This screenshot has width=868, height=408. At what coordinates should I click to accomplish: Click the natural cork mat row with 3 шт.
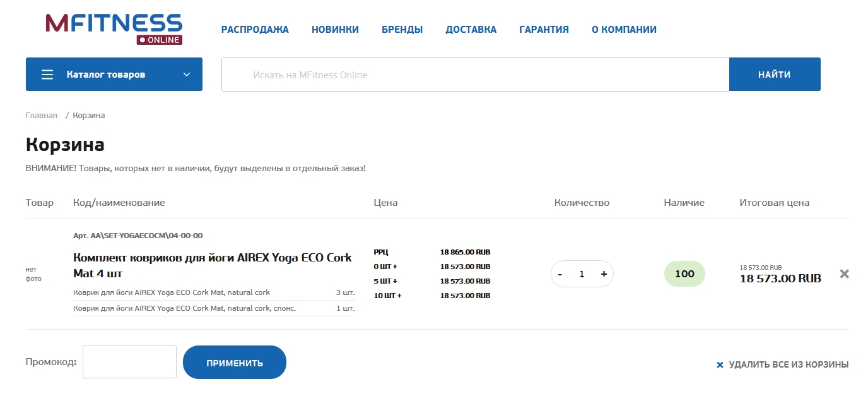[214, 292]
